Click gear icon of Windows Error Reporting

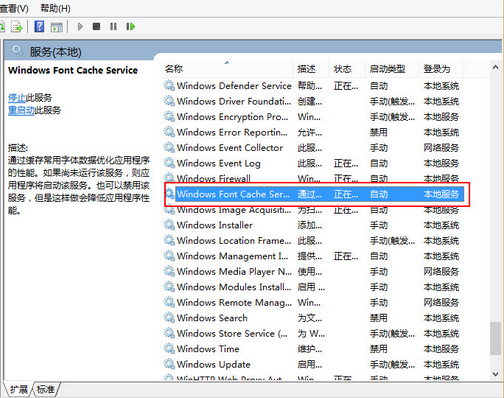tap(169, 132)
